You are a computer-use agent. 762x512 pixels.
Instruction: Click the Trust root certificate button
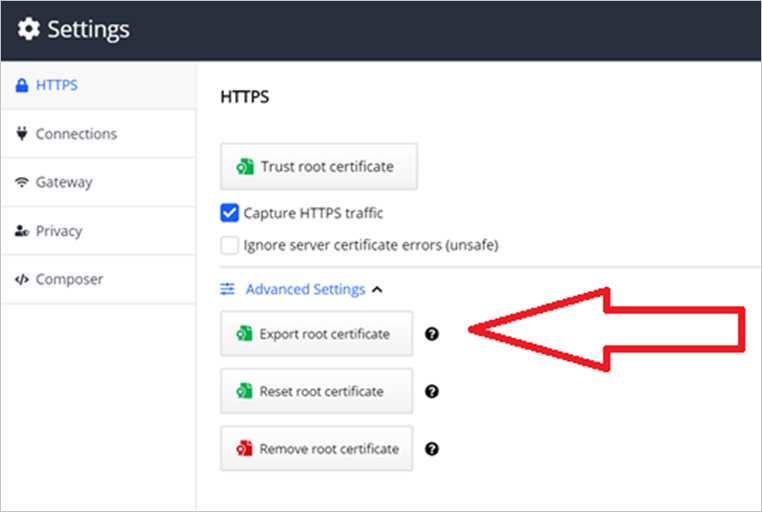coord(319,167)
